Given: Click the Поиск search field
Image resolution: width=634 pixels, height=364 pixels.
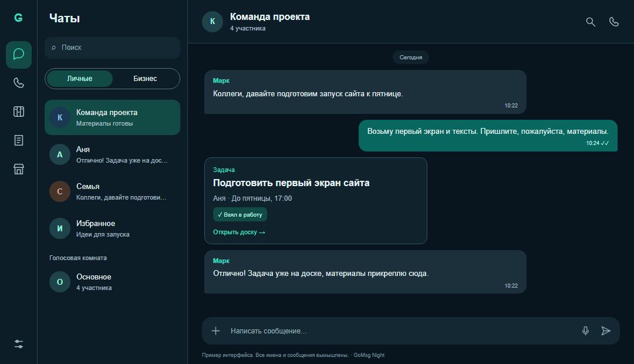Looking at the screenshot, I should click(112, 48).
